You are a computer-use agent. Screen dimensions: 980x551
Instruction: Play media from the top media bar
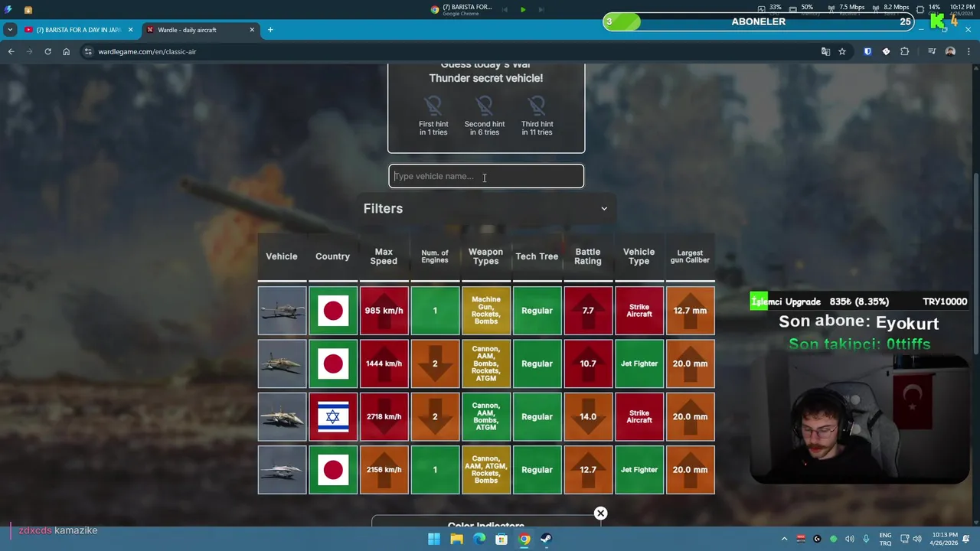[x=523, y=9]
